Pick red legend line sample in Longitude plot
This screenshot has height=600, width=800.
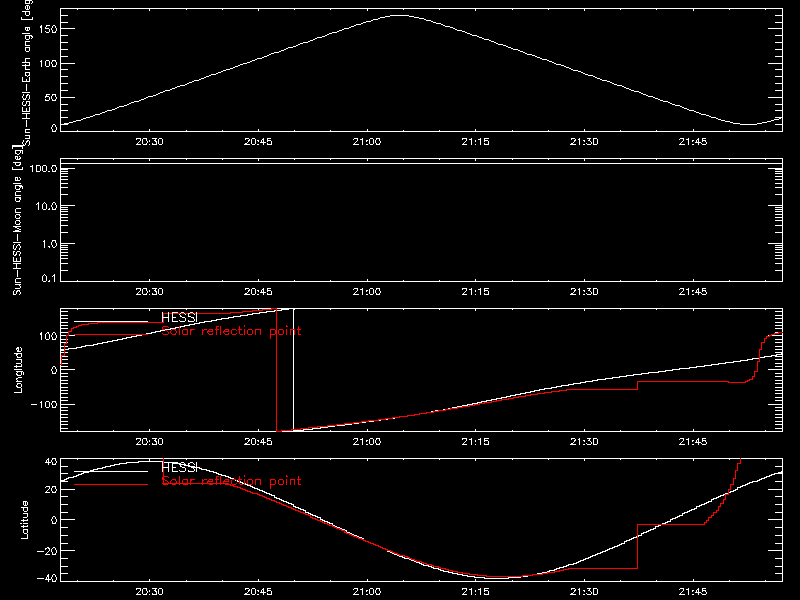[x=111, y=335]
